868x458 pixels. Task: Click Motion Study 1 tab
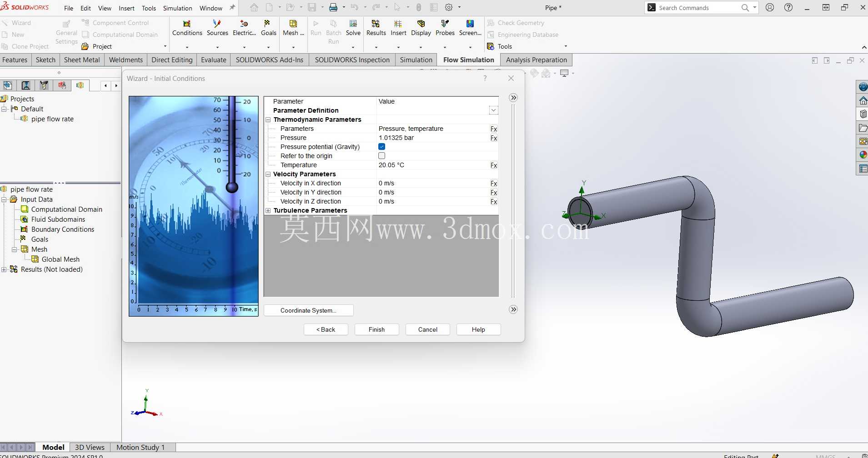[x=140, y=448]
